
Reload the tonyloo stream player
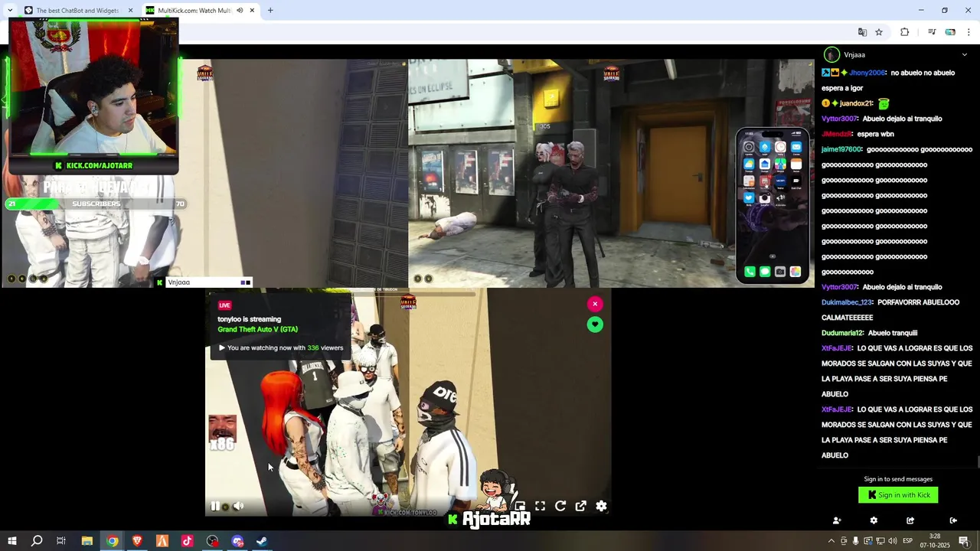[560, 506]
